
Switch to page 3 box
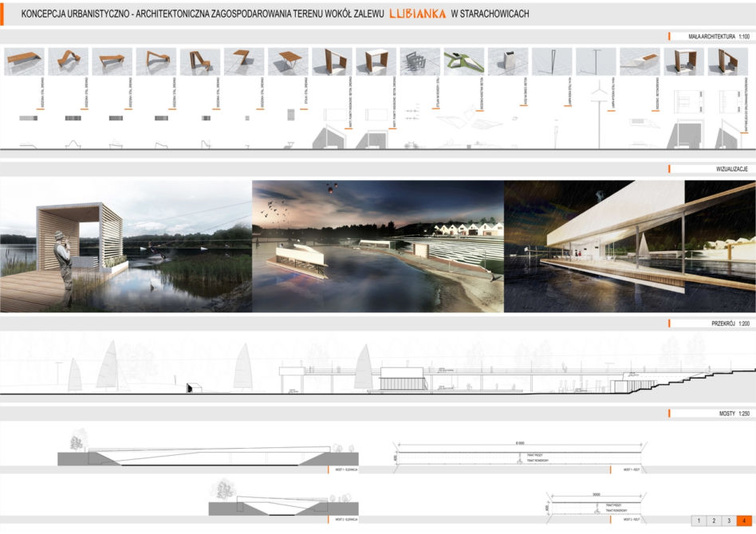pyautogui.click(x=729, y=520)
